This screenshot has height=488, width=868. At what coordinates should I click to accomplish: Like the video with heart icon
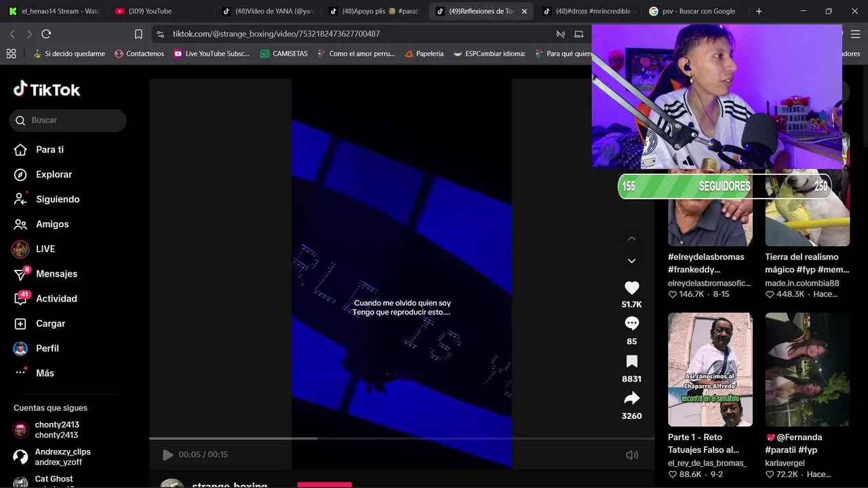(x=631, y=287)
